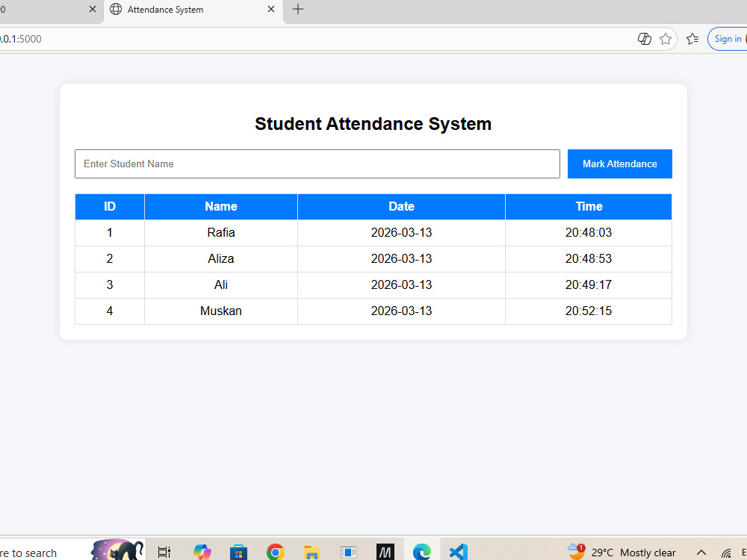
Task: Add this page to favorites star
Action: pyautogui.click(x=666, y=39)
